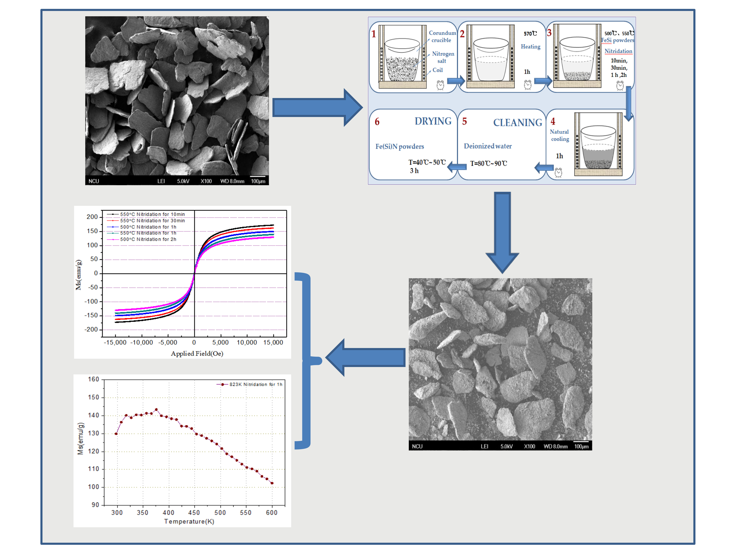The image size is (747, 560).
Task: Select legend entry '550°C Nitridation for 10min'
Action: click(146, 214)
